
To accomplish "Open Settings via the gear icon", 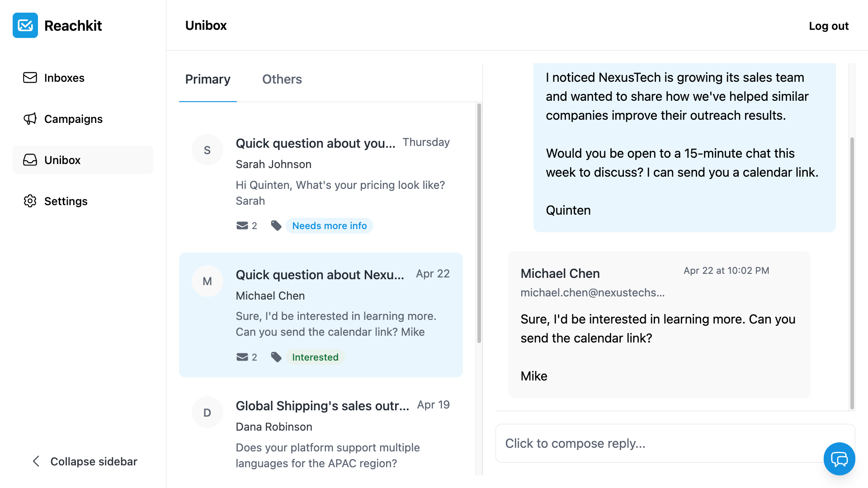I will pyautogui.click(x=30, y=201).
